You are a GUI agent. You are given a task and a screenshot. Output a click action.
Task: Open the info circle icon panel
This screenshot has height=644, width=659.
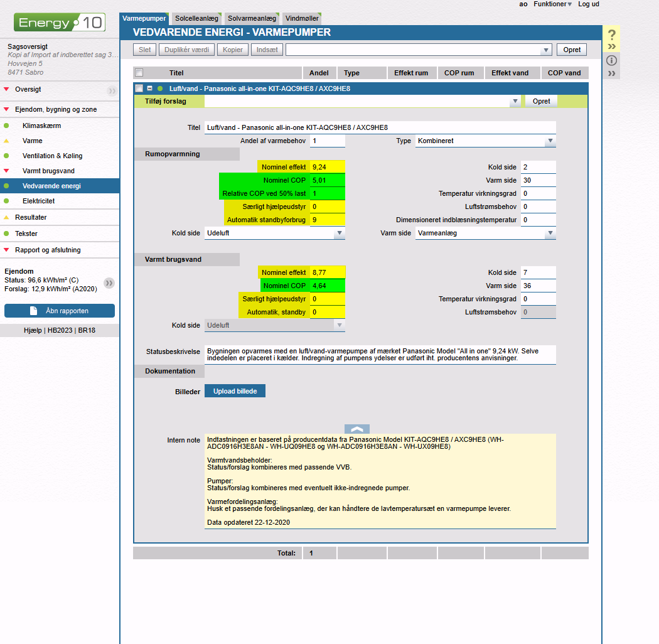612,61
